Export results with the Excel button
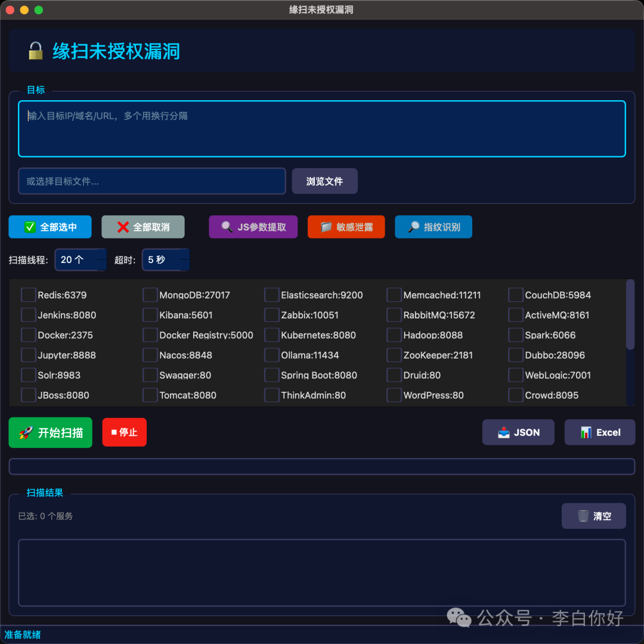The height and width of the screenshot is (644, 644). click(600, 432)
